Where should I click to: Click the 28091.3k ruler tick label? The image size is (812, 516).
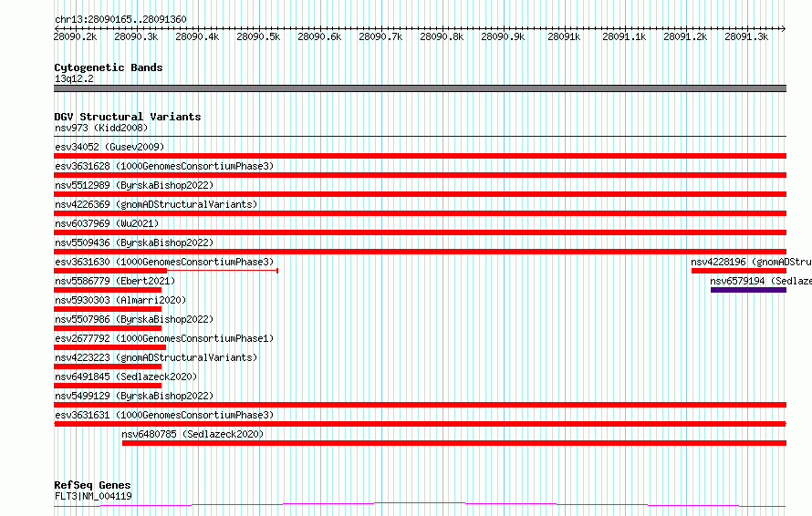pos(746,36)
